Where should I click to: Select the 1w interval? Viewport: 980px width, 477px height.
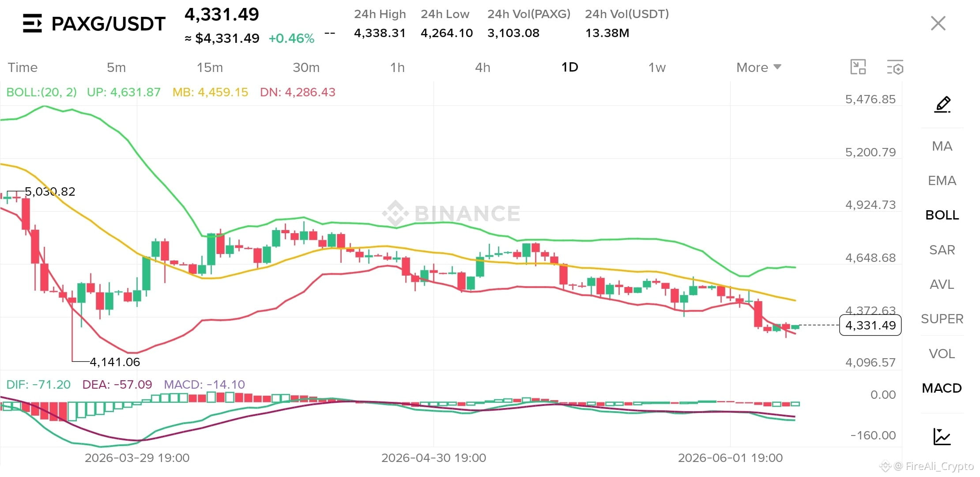(x=657, y=68)
